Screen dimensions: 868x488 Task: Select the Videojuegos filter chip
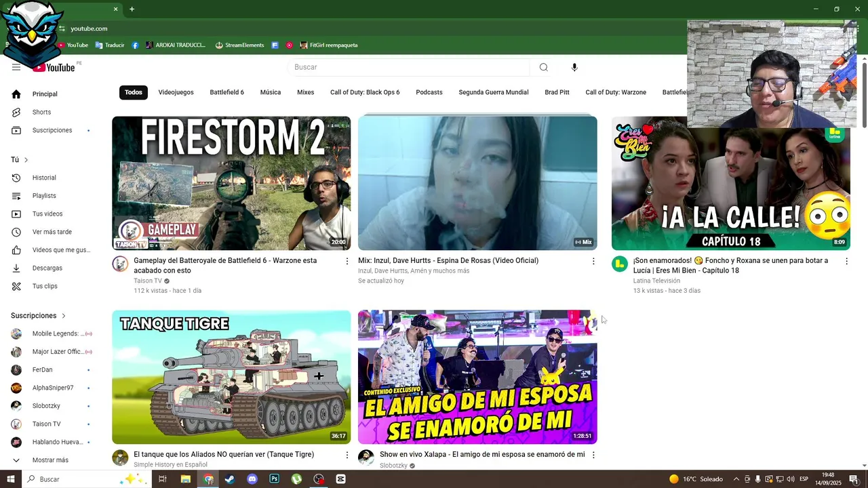pyautogui.click(x=176, y=92)
